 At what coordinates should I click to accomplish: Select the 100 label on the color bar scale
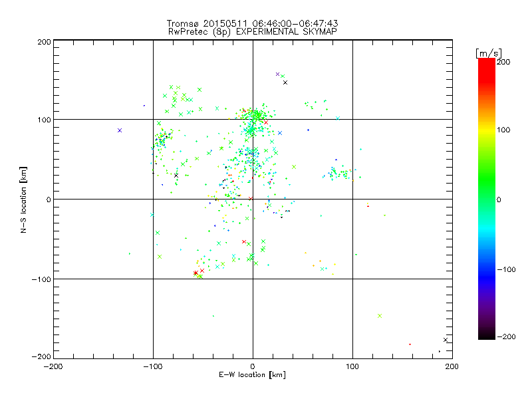pos(503,130)
